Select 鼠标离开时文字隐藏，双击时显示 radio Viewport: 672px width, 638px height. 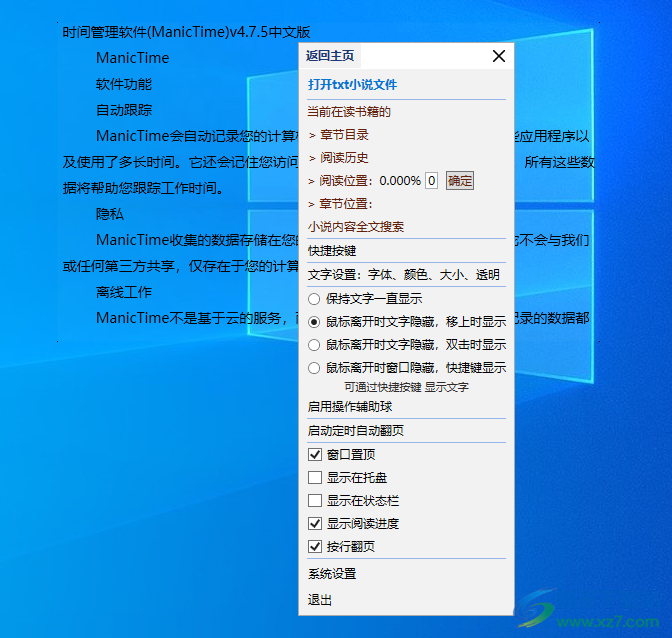pyautogui.click(x=314, y=345)
